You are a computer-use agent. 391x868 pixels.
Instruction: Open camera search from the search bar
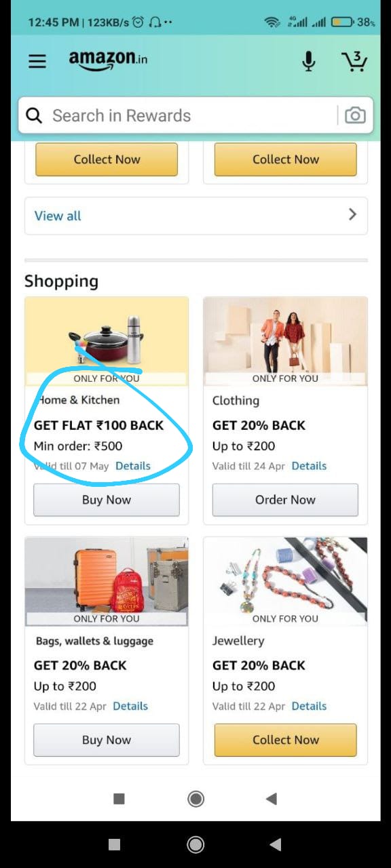pos(355,115)
